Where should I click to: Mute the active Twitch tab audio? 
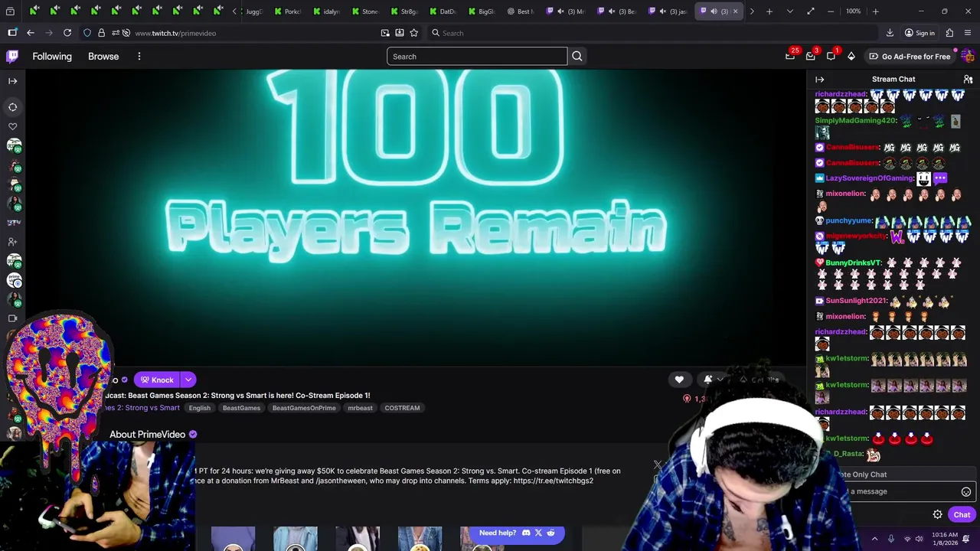[x=714, y=11]
